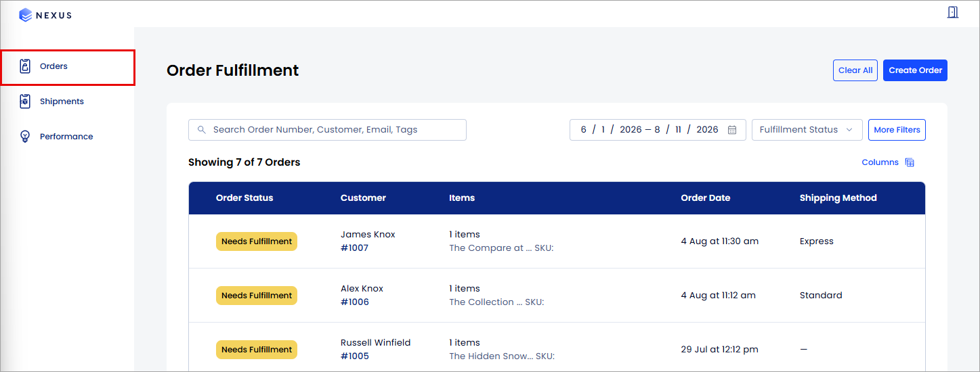Click the Shipping Method column header
Viewport: 980px width, 372px height.
pos(838,198)
